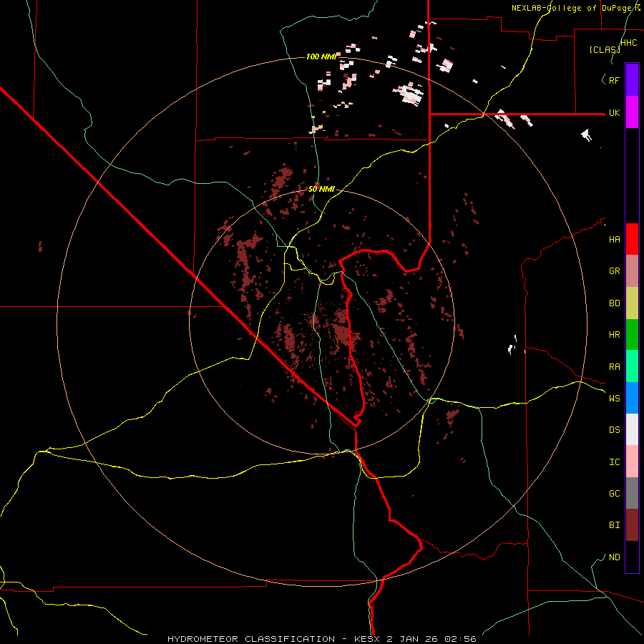Image resolution: width=644 pixels, height=644 pixels.
Task: Click the ND black legend swatch
Action: (632, 557)
